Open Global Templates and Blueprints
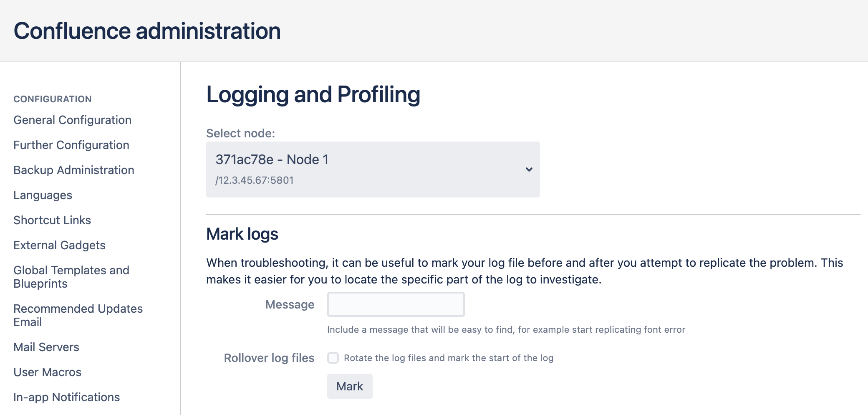The image size is (868, 415). (x=71, y=277)
